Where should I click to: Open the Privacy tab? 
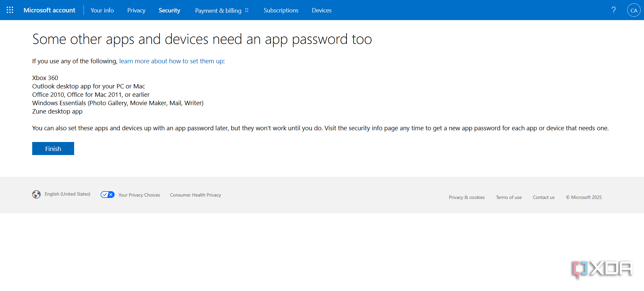pyautogui.click(x=136, y=10)
